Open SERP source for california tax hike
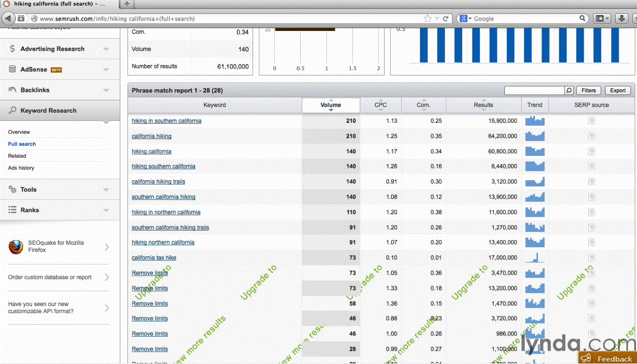The image size is (637, 364). (591, 258)
